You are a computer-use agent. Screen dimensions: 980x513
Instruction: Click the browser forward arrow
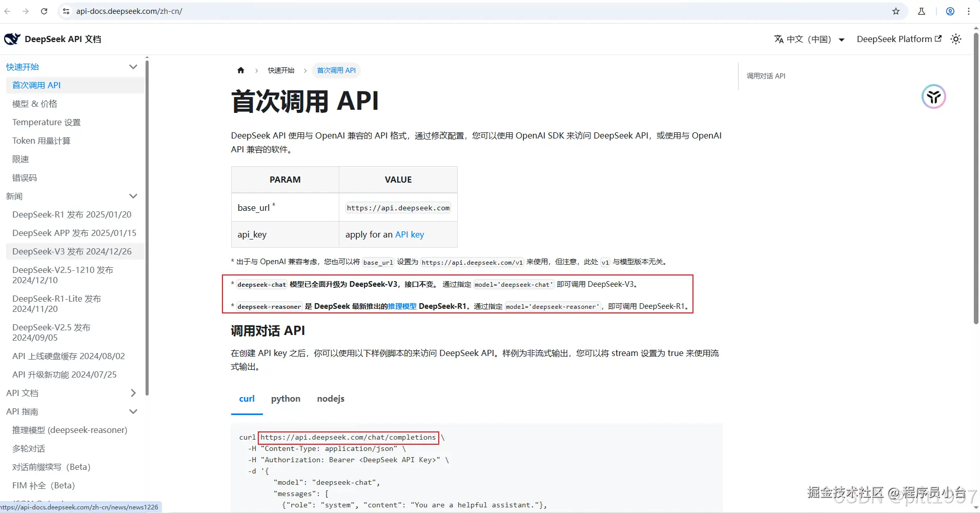(x=26, y=11)
